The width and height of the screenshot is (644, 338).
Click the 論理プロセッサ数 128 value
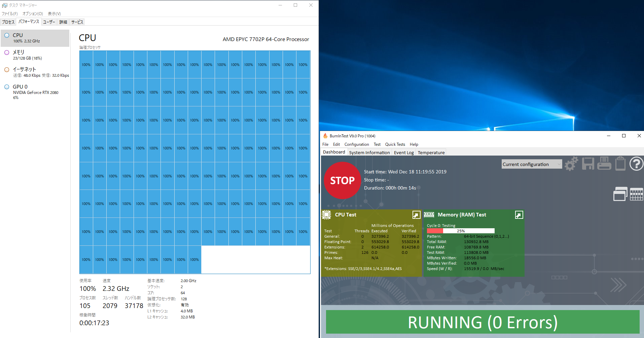tap(184, 299)
